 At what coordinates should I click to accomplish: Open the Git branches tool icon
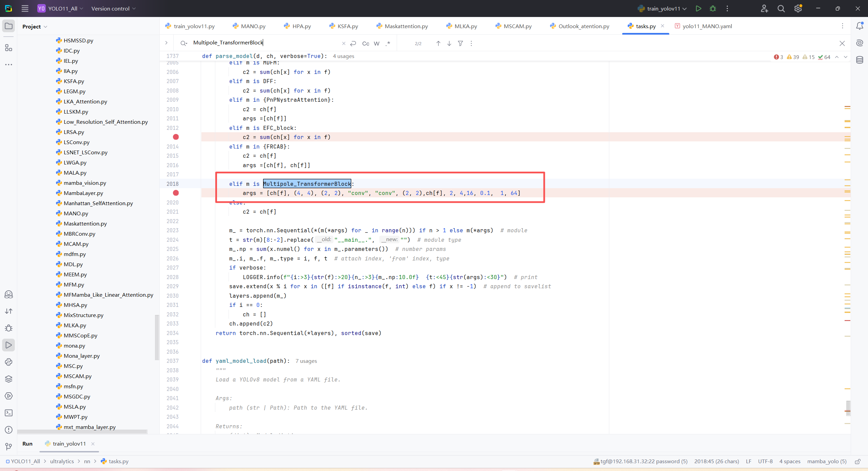point(8,447)
